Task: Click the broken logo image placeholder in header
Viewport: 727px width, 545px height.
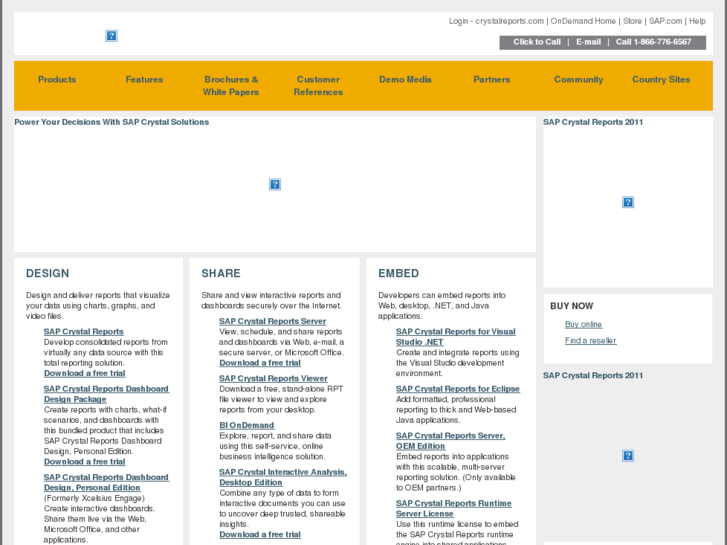Action: 111,36
